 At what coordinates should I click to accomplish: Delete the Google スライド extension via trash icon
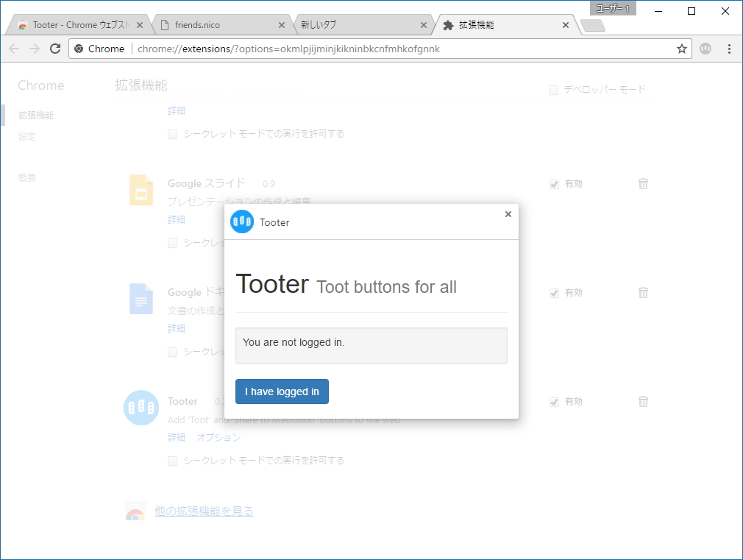(643, 184)
